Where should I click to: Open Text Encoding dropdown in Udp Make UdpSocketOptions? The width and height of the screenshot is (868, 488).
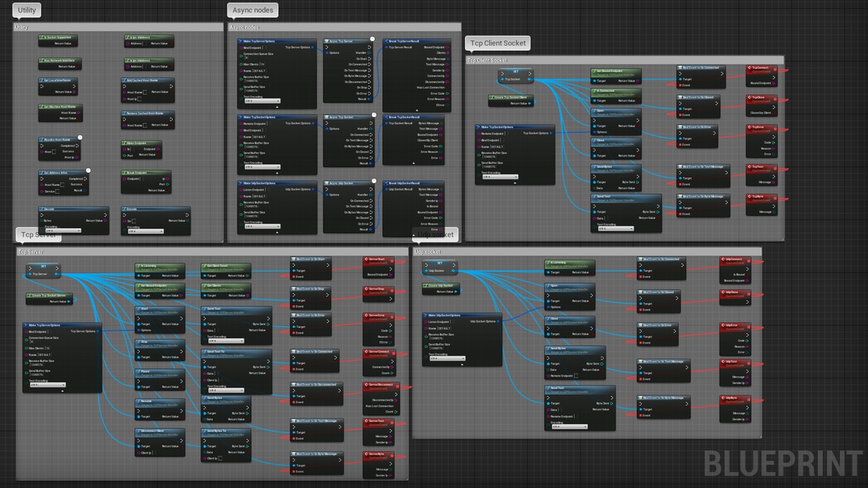point(447,358)
